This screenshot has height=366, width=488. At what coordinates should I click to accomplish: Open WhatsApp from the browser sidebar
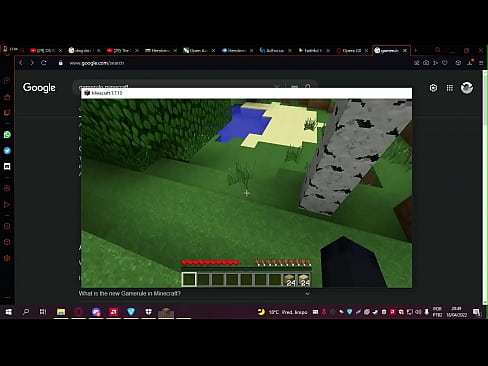pos(7,135)
